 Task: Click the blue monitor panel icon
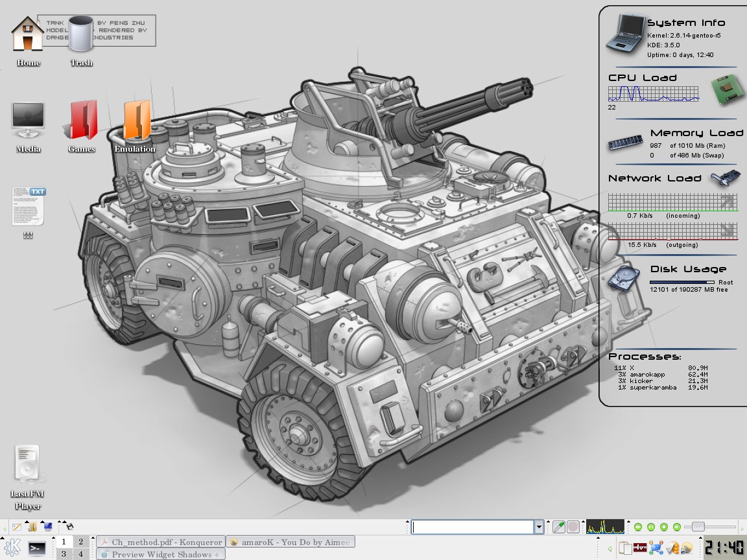[x=47, y=527]
